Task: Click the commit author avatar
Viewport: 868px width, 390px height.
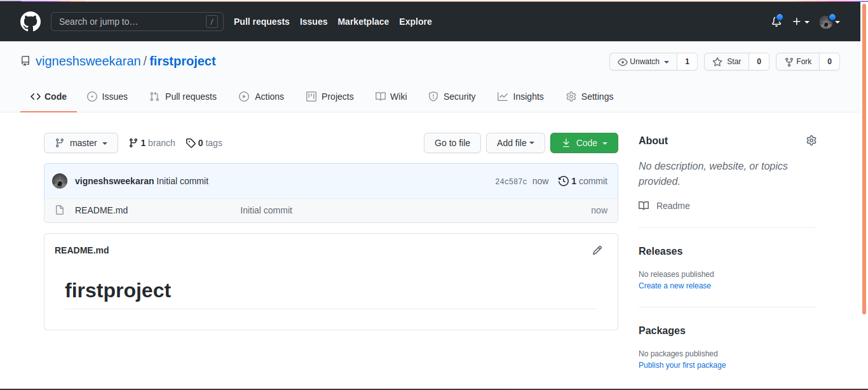Action: click(x=60, y=181)
